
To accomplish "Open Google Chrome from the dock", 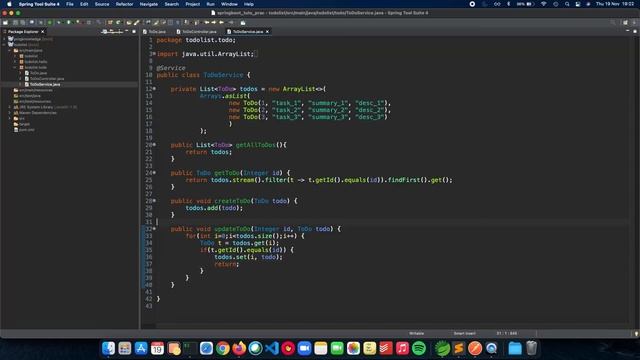I will coord(223,348).
